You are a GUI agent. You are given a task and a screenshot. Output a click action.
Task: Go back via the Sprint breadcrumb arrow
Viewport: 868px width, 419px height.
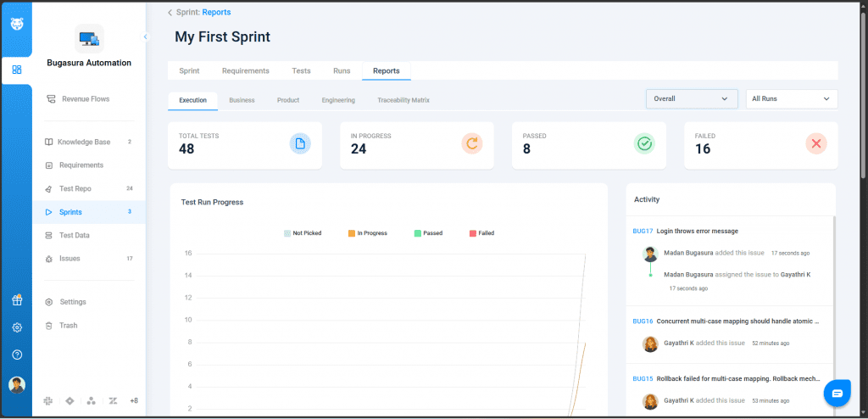(x=170, y=13)
